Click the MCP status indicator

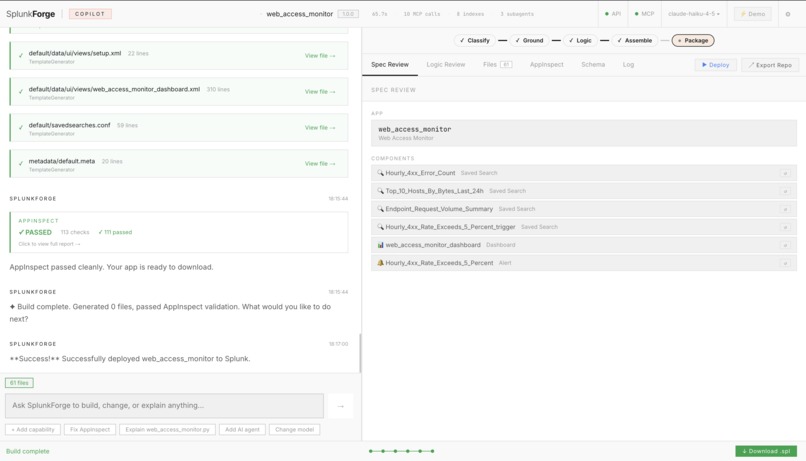(x=645, y=14)
